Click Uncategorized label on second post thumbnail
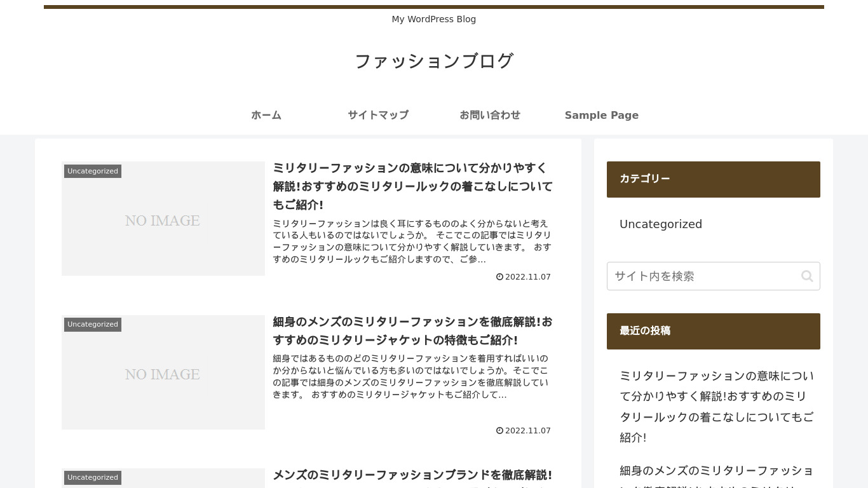Screen dimensions: 868x488 (93, 325)
